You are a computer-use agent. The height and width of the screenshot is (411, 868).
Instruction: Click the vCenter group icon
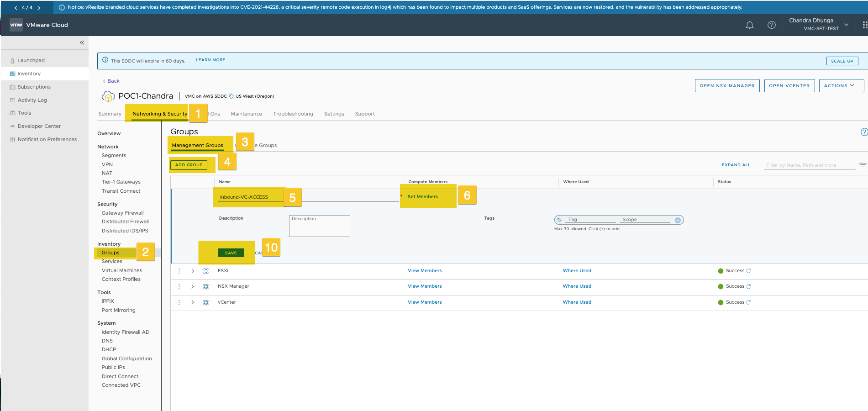point(206,302)
